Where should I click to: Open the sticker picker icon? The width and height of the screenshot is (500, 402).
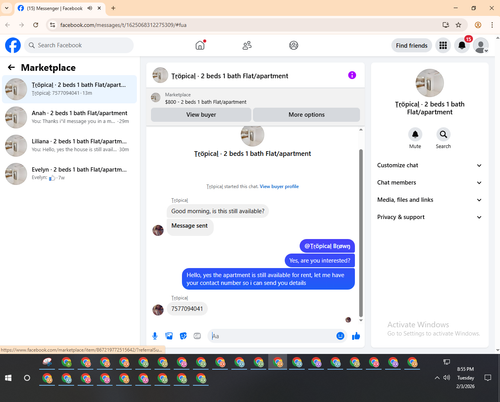[x=183, y=336]
